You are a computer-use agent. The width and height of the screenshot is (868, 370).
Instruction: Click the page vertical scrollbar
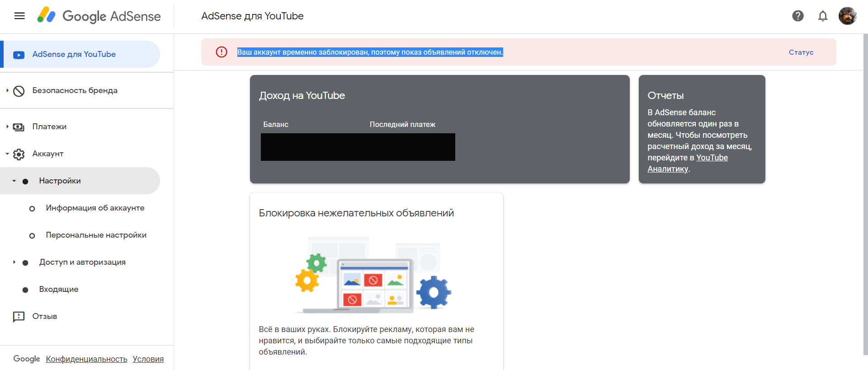[865, 194]
